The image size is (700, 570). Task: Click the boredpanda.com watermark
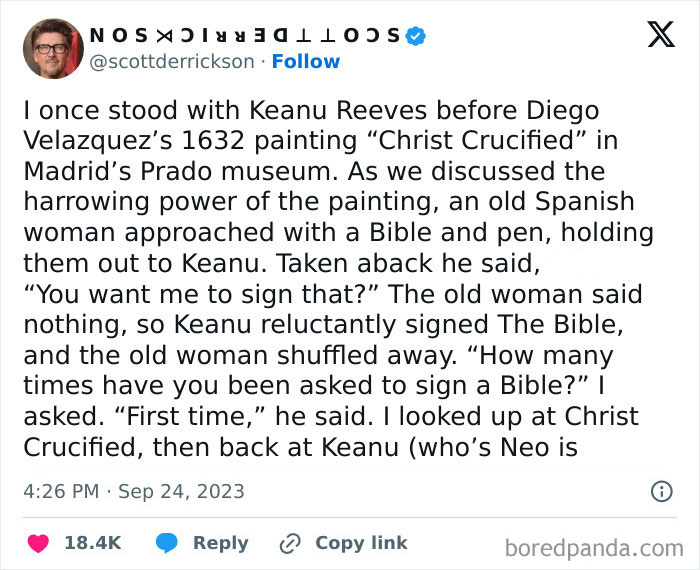(x=594, y=547)
